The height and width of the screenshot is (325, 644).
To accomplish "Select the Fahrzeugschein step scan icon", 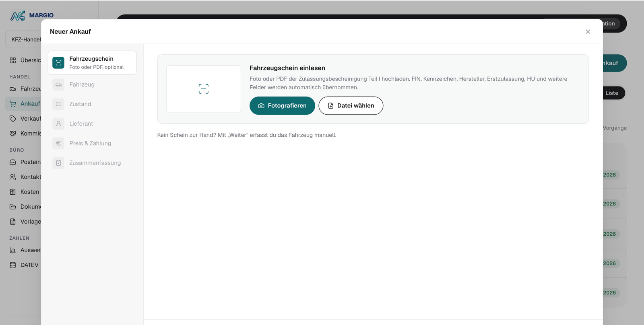I will tap(58, 63).
